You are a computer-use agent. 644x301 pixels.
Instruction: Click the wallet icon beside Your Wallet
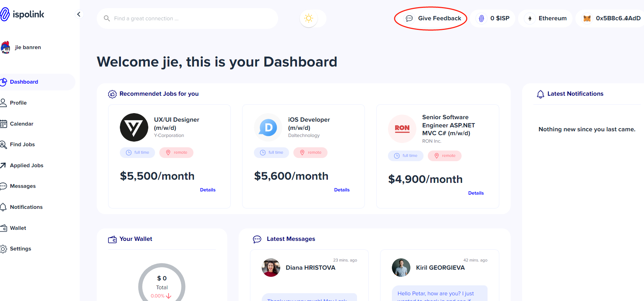[112, 239]
